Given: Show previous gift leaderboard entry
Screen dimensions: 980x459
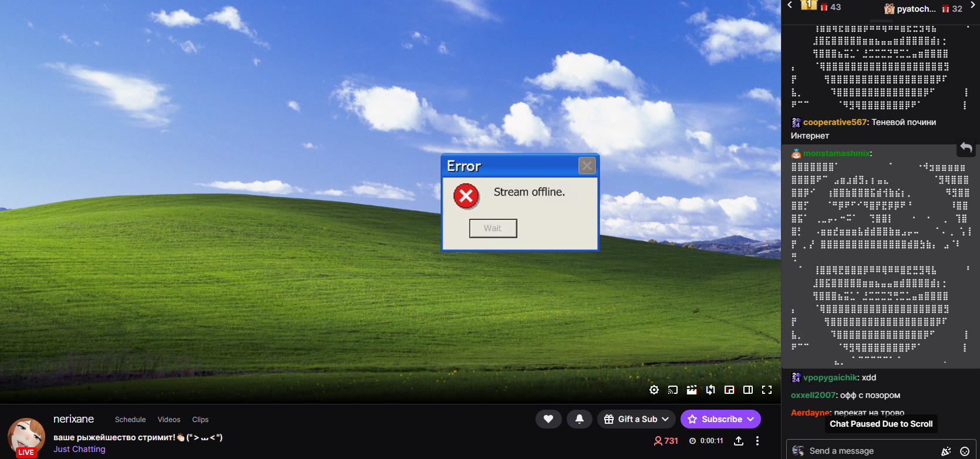Looking at the screenshot, I should [x=790, y=5].
